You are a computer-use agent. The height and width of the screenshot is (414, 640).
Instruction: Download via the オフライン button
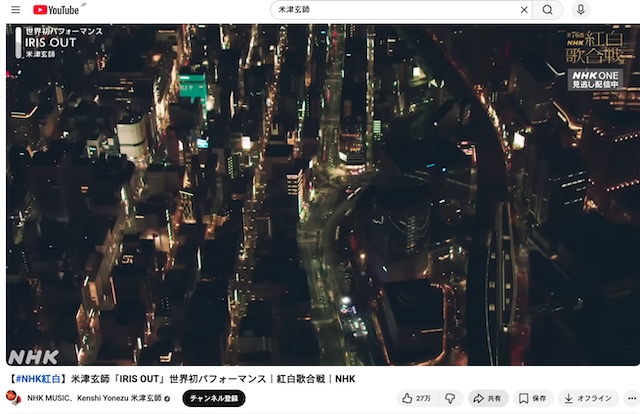[588, 398]
